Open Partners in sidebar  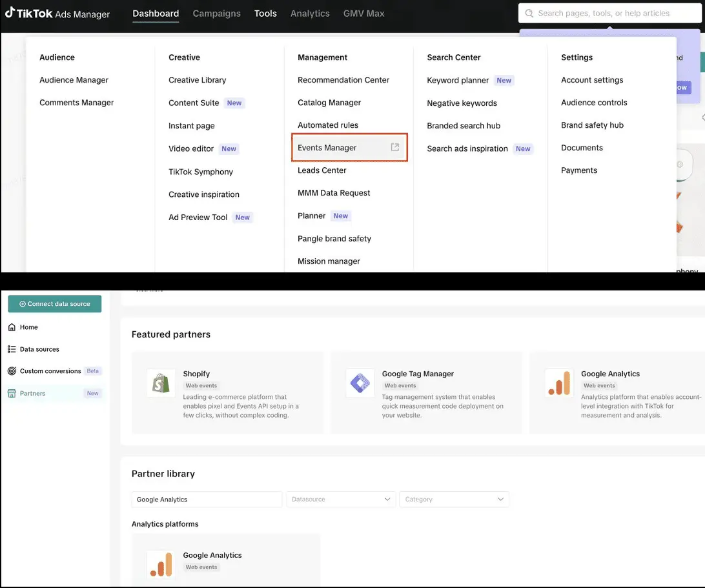point(55,393)
